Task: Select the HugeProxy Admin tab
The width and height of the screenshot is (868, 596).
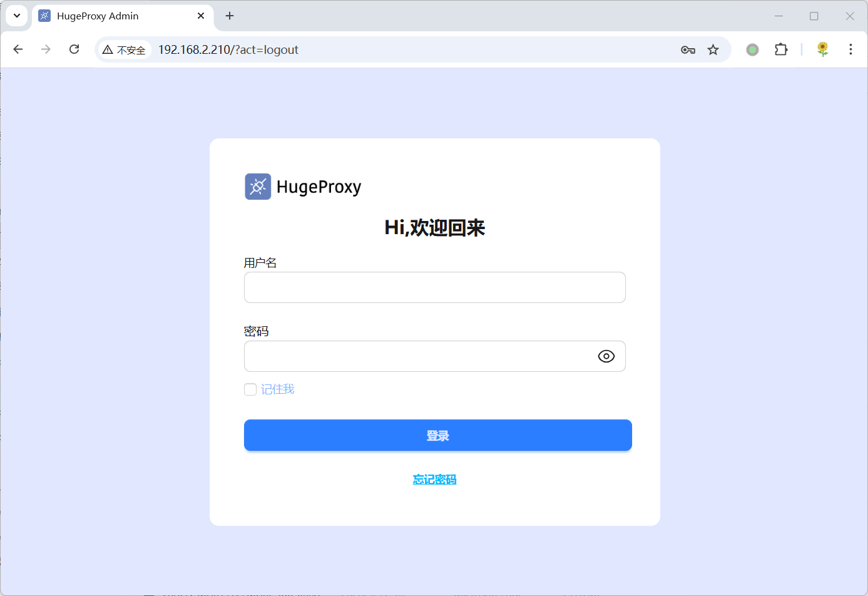Action: 113,16
